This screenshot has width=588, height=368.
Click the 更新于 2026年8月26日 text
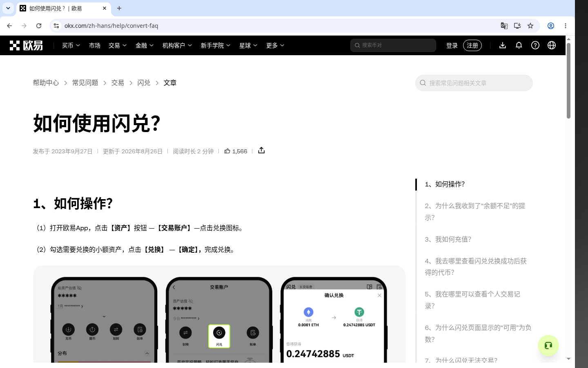pyautogui.click(x=133, y=151)
